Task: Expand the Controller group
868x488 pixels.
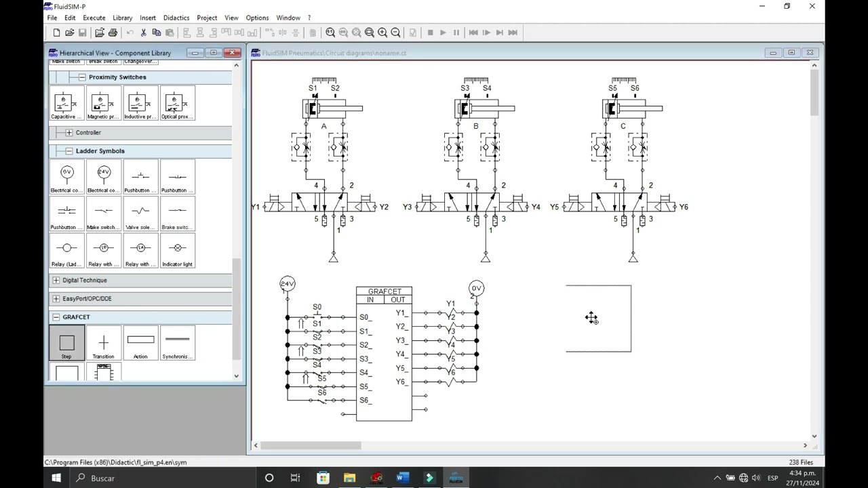Action: [x=69, y=133]
